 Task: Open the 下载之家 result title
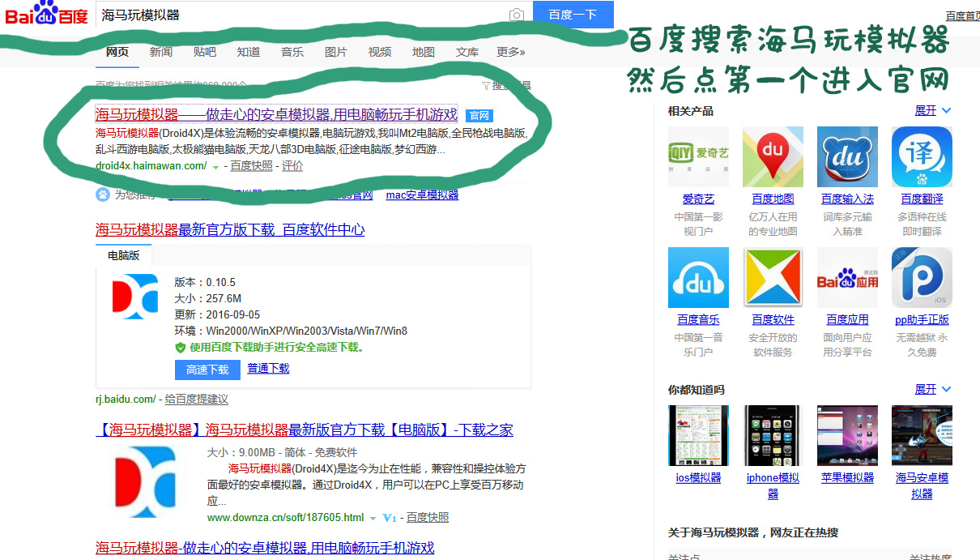click(x=305, y=430)
